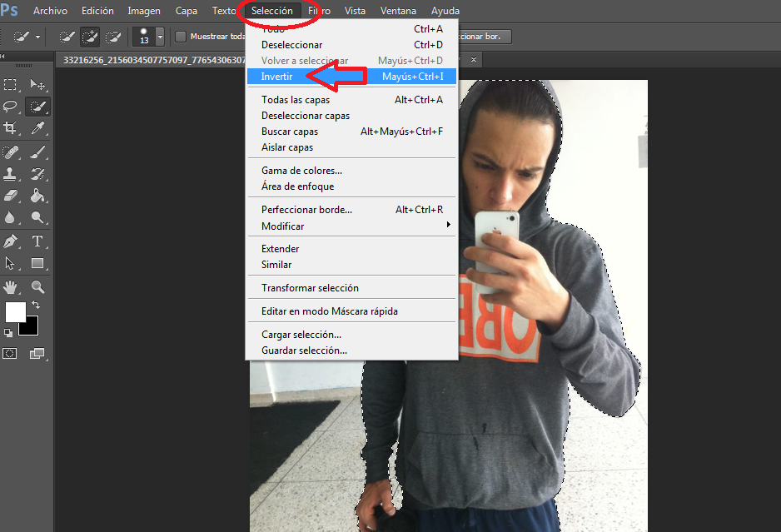Screen dimensions: 781x532
Task: Select the Spot Healing Brush tool
Action: coord(10,152)
